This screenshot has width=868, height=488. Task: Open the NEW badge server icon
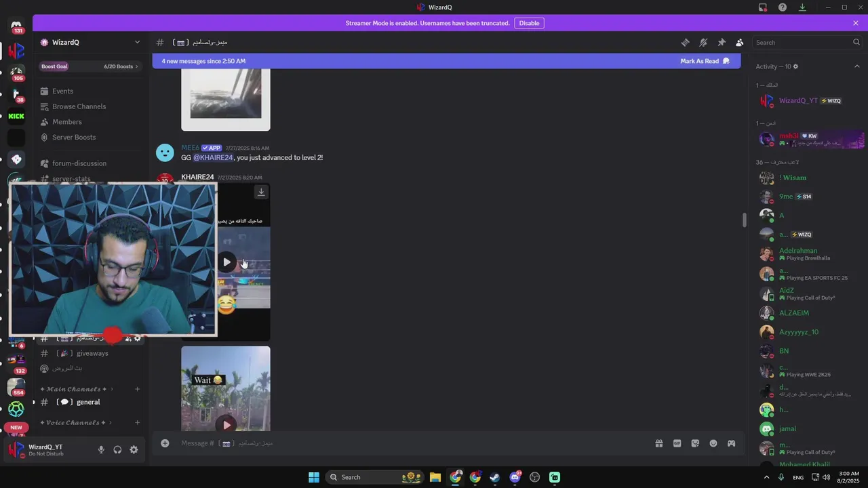pos(16,429)
